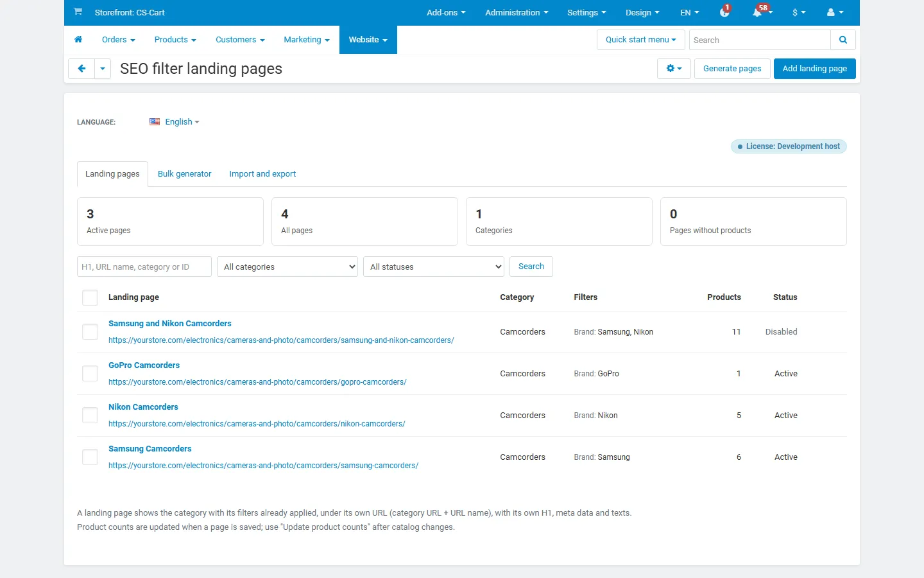Open the Administration menu
The image size is (924, 578).
click(517, 12)
